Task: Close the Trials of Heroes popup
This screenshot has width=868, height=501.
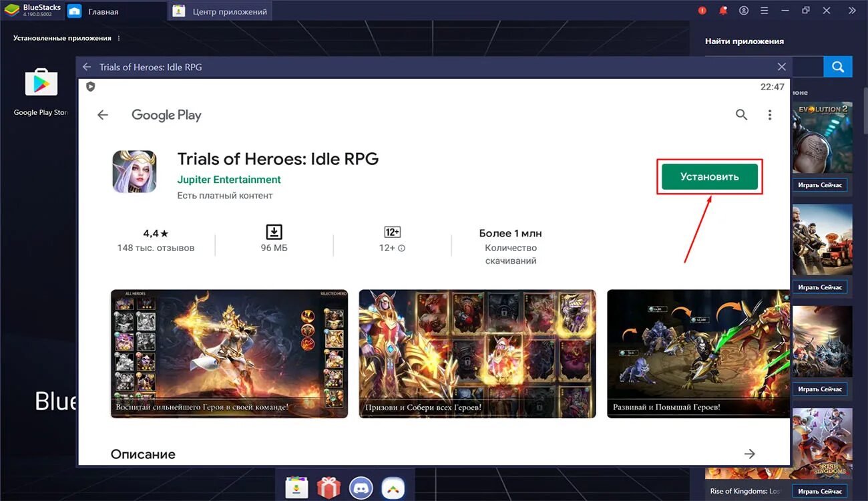Action: (x=782, y=67)
